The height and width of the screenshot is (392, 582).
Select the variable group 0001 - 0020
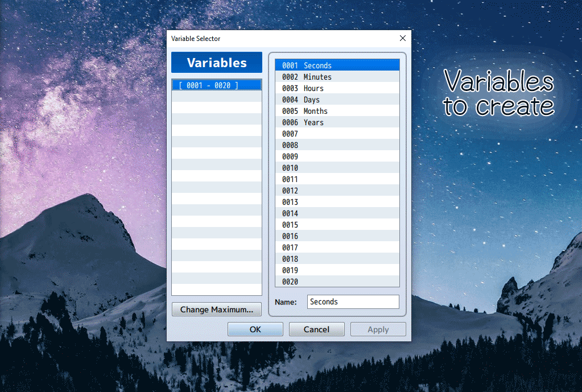pos(216,84)
